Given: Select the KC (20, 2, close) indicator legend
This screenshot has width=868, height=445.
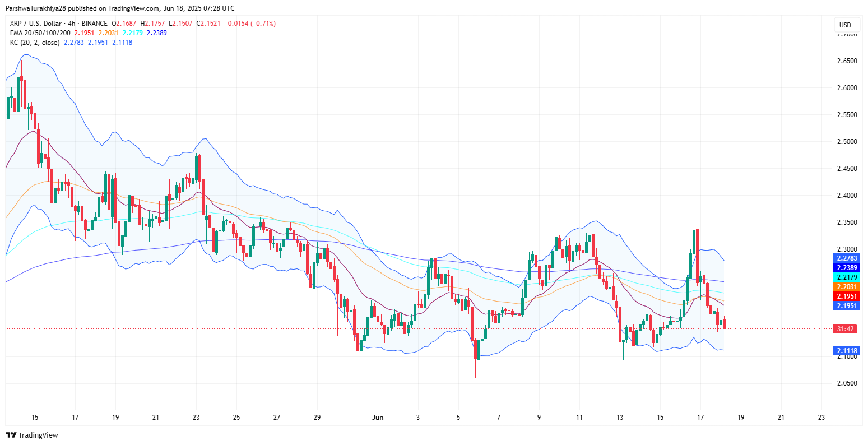Looking at the screenshot, I should point(34,43).
